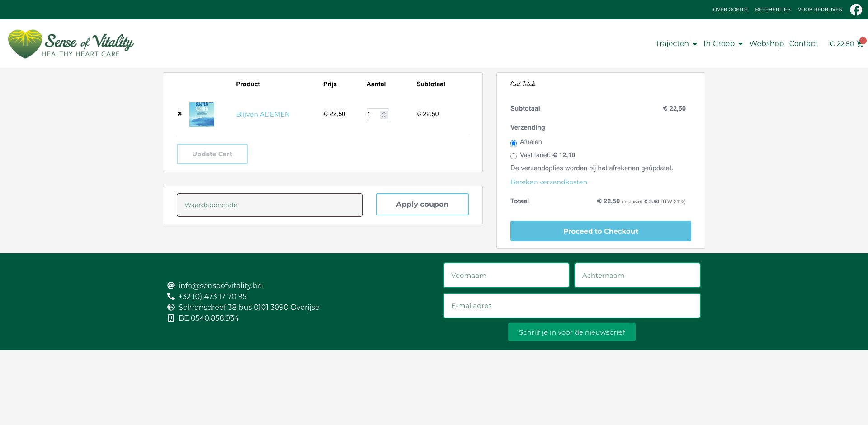
Task: Click the Schransdreef 38 address text
Action: tap(249, 307)
